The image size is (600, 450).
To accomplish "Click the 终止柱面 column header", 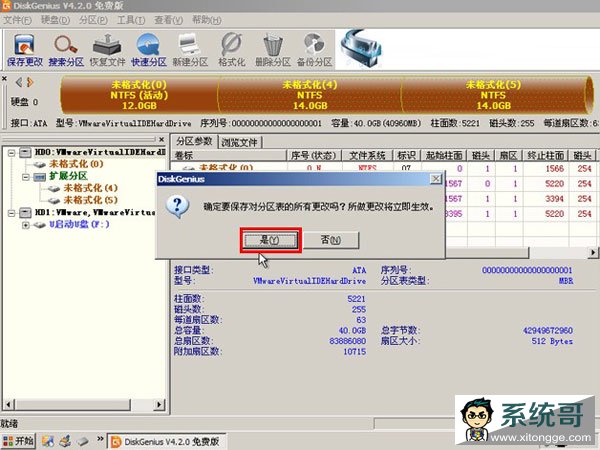I will [x=546, y=155].
